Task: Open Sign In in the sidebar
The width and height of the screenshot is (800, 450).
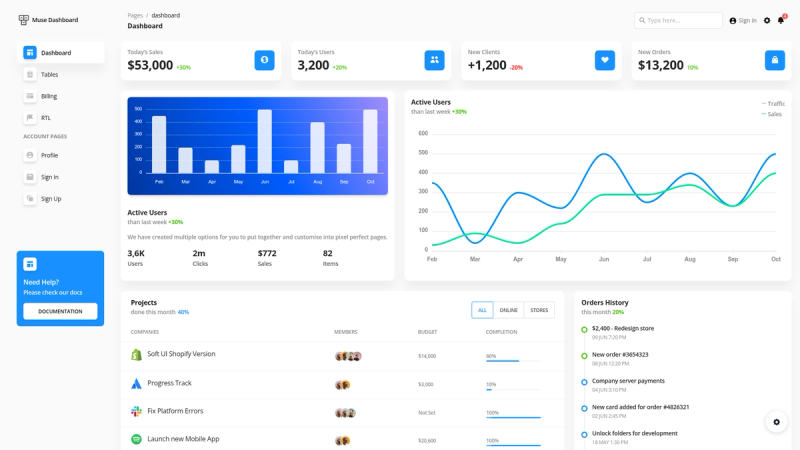Action: (x=60, y=177)
